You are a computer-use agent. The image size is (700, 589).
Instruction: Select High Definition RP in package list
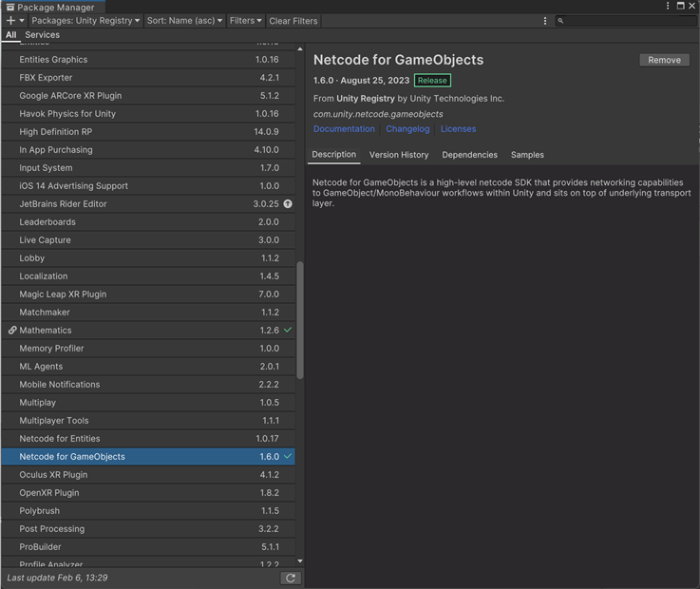tap(54, 132)
